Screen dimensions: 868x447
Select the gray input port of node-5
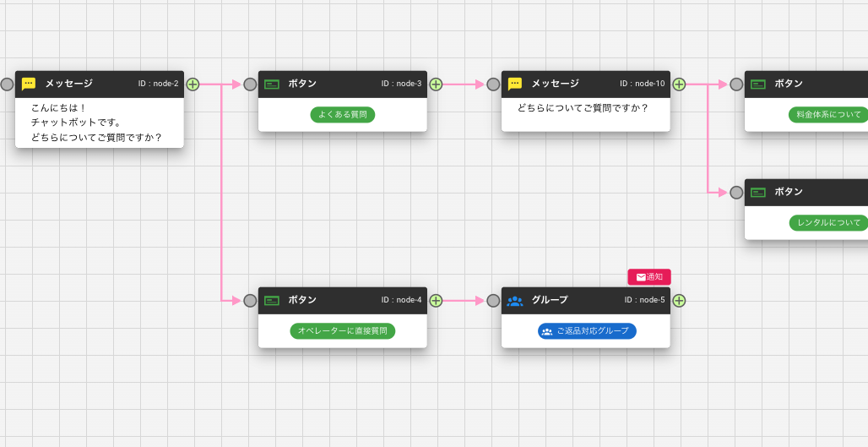point(493,300)
